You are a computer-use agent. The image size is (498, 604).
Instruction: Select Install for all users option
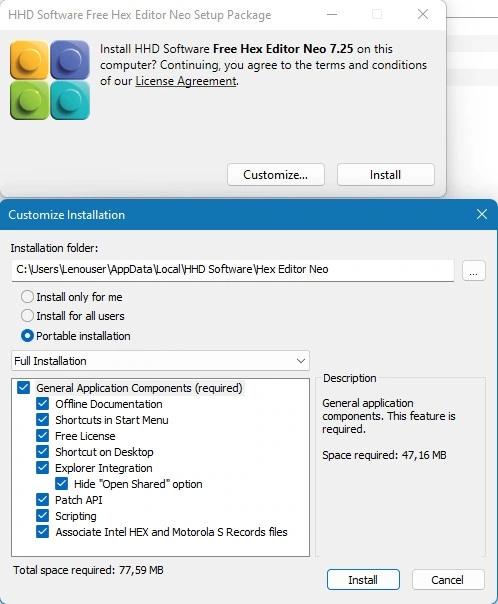(27, 316)
